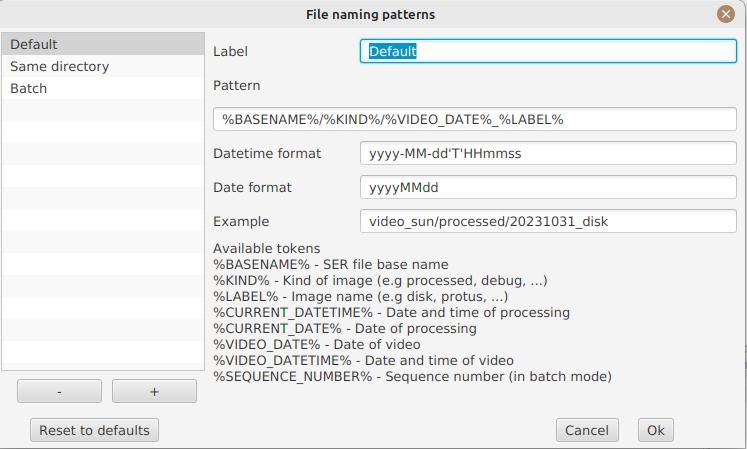This screenshot has height=449, width=747.
Task: Add a new pattern with plus button
Action: pos(154,392)
